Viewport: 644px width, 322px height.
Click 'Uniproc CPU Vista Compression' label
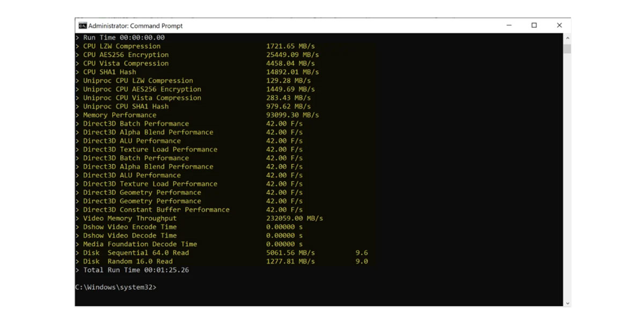tap(142, 98)
